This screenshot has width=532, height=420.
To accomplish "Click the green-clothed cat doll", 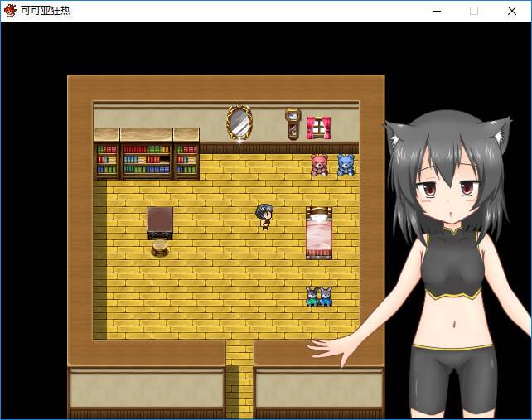I will tap(312, 297).
